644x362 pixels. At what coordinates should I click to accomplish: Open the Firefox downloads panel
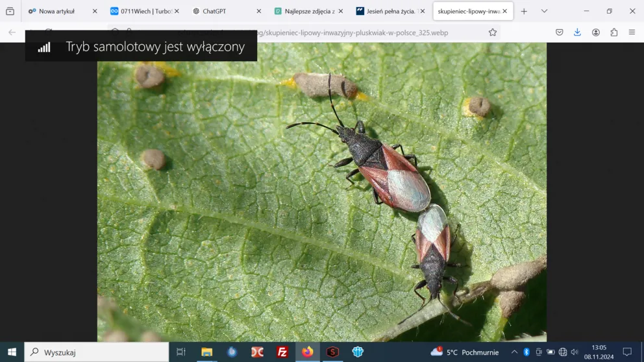point(578,32)
